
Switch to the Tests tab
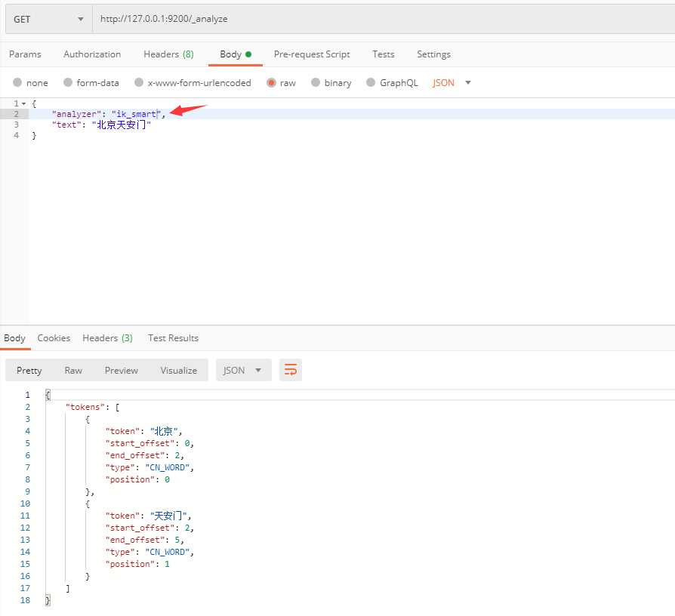pos(383,54)
